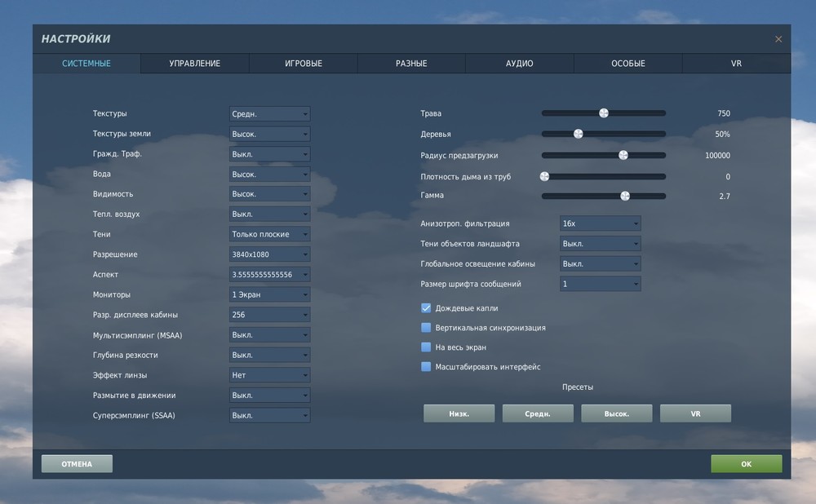Select the РАЗНЫЕ tab
This screenshot has height=504, width=816.
point(411,64)
